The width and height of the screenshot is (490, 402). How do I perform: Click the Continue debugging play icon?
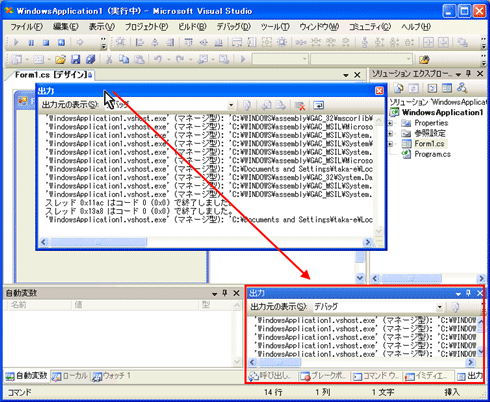coord(16,43)
